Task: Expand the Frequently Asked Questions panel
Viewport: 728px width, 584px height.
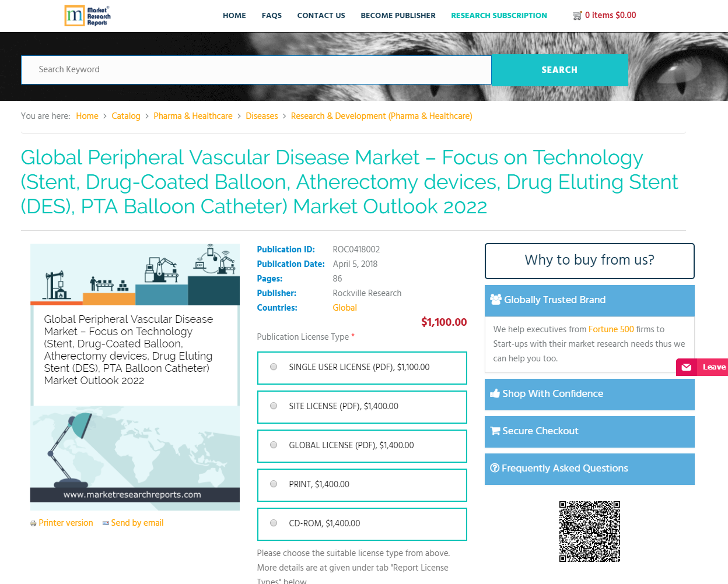Action: point(589,469)
